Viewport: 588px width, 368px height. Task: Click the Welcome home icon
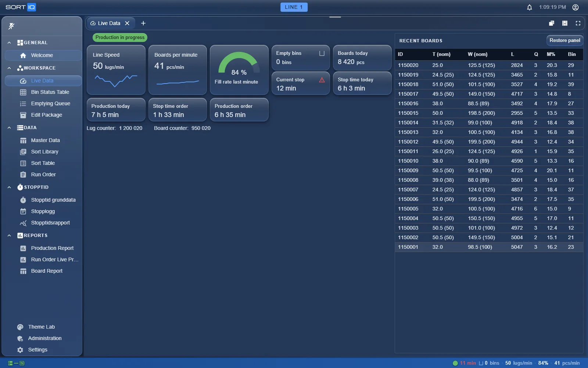coord(23,55)
